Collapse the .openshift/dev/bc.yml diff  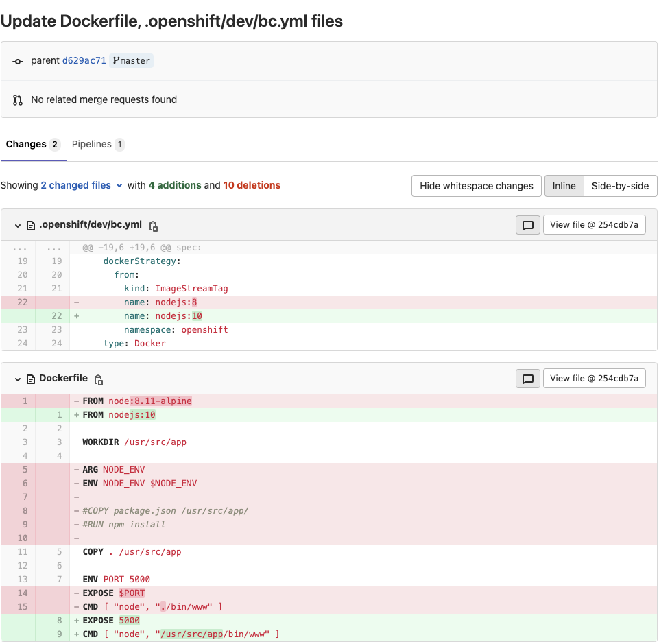pos(17,226)
